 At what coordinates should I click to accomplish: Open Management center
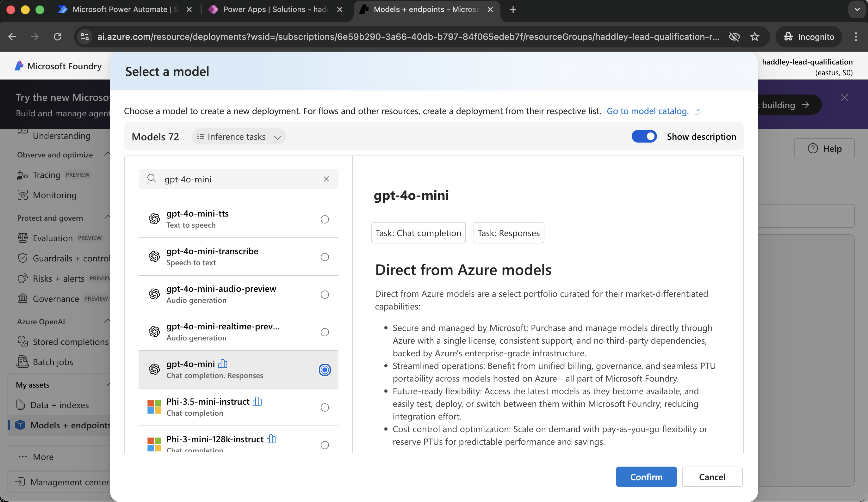click(62, 482)
